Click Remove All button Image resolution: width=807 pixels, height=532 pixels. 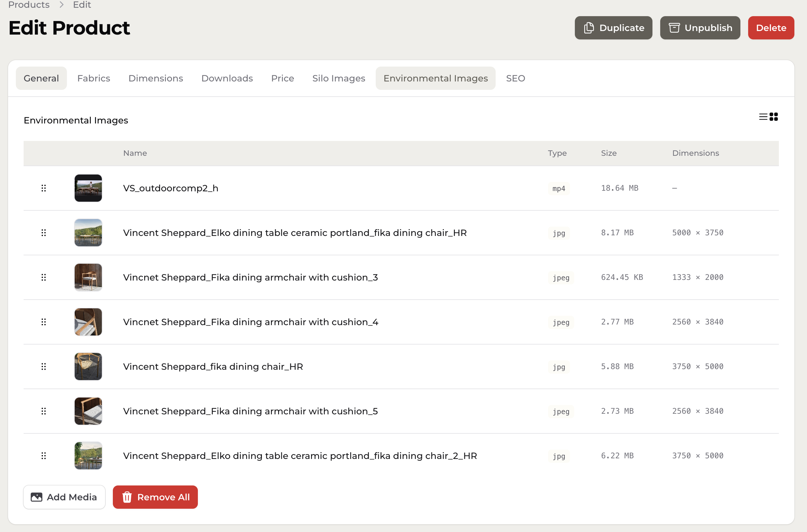click(155, 497)
